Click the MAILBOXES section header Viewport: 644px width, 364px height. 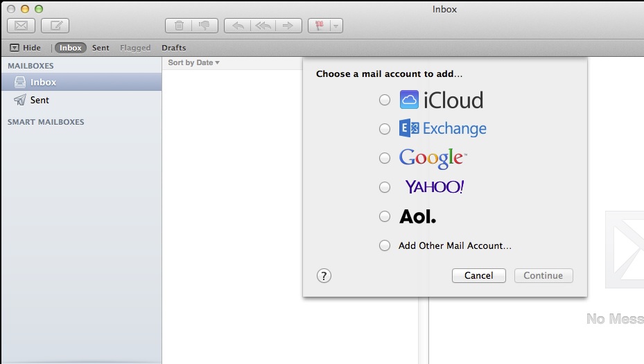point(31,66)
